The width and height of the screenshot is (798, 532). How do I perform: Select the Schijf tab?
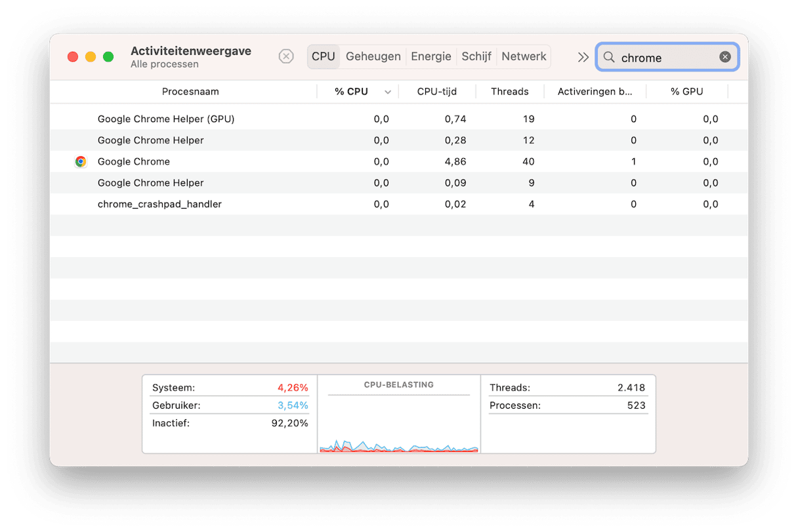pos(476,56)
